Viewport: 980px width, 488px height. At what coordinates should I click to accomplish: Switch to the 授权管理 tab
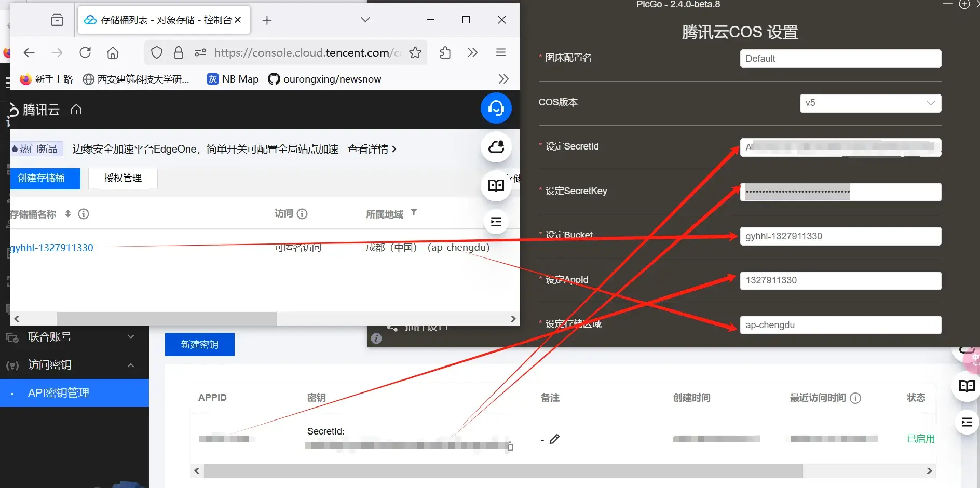[x=122, y=178]
